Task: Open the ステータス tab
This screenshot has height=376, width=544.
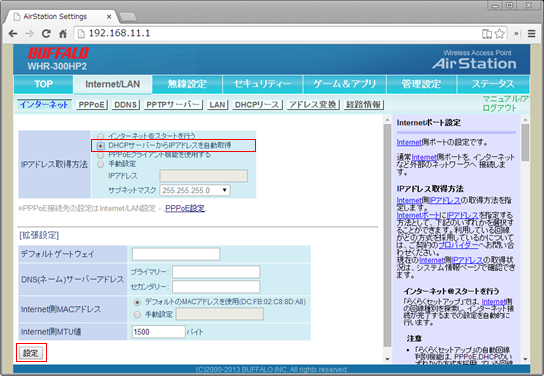Action: tap(493, 84)
